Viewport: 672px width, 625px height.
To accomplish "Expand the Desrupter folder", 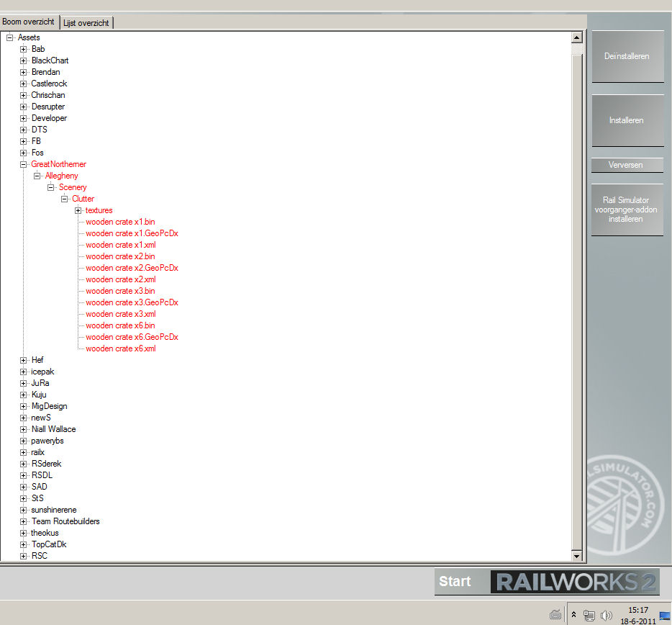I will pyautogui.click(x=23, y=107).
